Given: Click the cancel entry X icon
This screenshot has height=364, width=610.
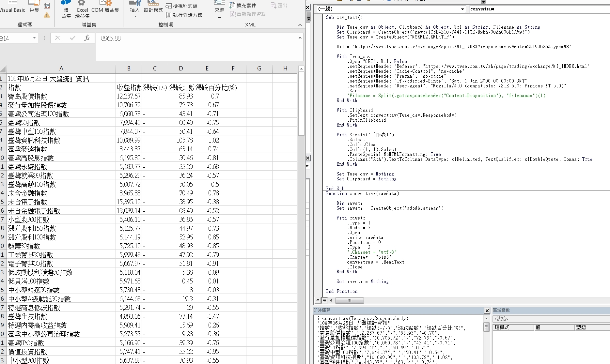Looking at the screenshot, I should click(57, 38).
